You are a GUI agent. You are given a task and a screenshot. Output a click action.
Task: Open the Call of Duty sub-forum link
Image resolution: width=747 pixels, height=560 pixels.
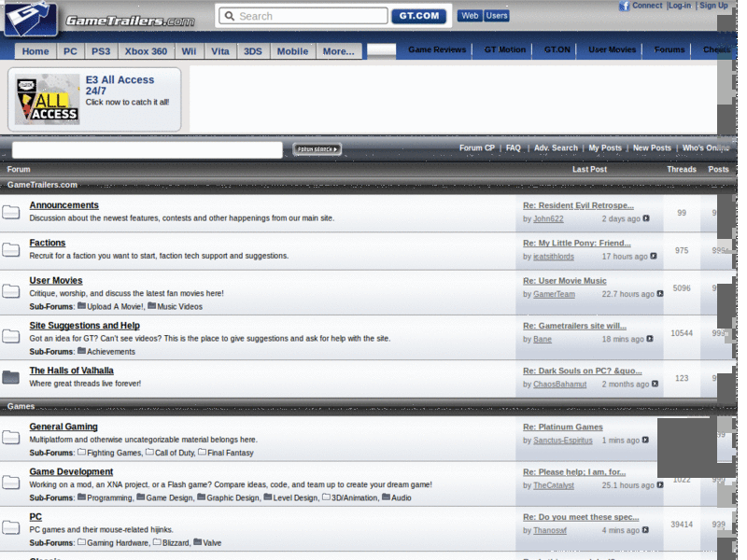coord(175,453)
